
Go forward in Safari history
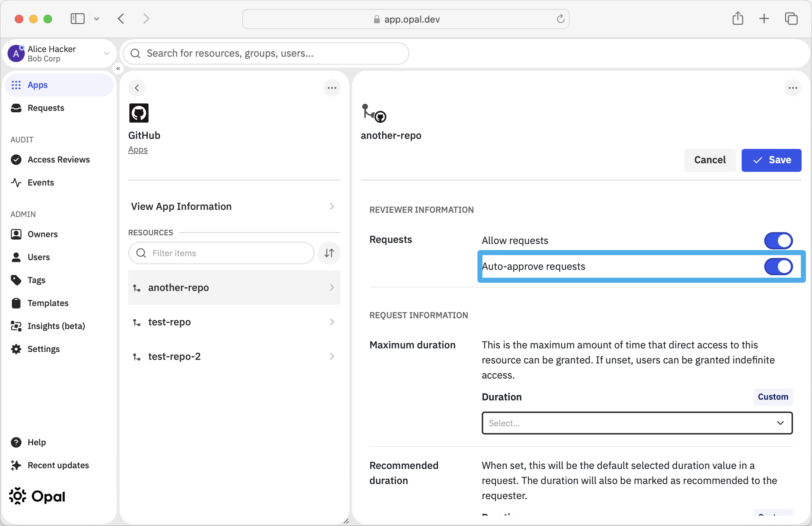coord(146,19)
